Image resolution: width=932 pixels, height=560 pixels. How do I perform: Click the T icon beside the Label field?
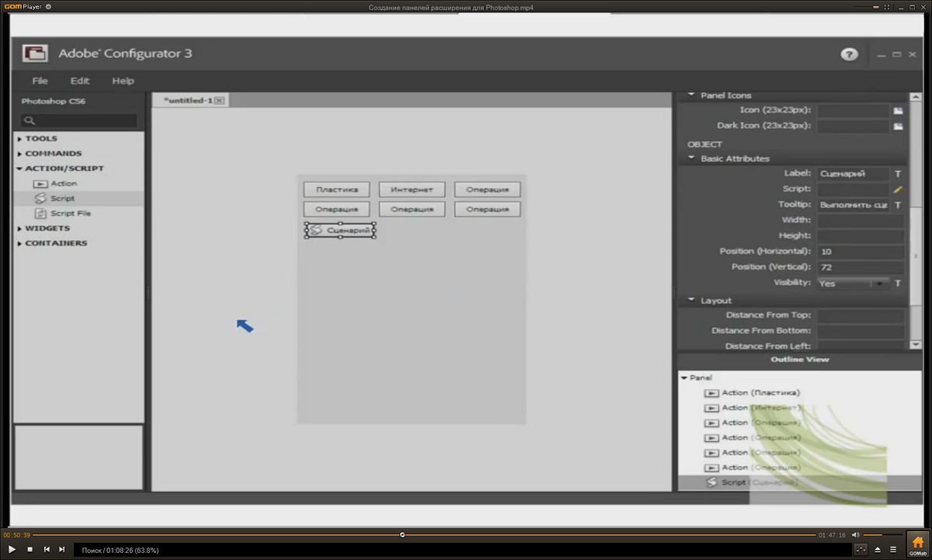898,174
